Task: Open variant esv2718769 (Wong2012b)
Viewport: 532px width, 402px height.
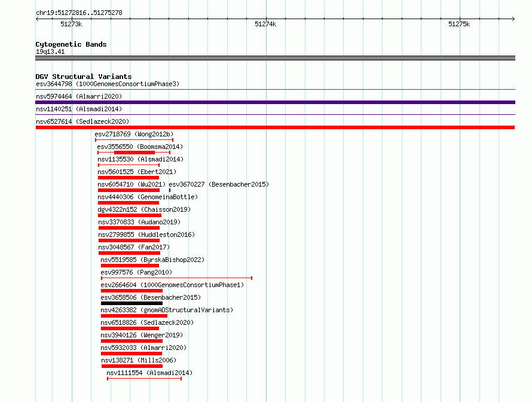Action: click(x=134, y=134)
